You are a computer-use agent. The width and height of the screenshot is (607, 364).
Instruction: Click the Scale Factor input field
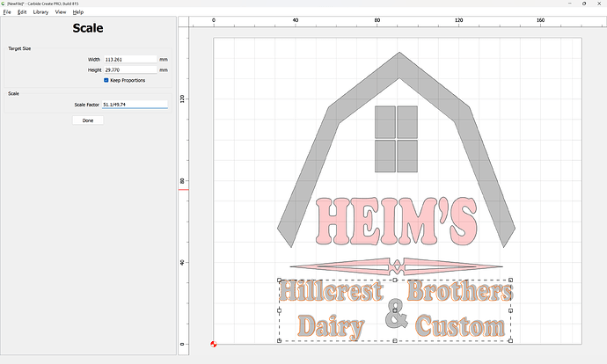[135, 105]
